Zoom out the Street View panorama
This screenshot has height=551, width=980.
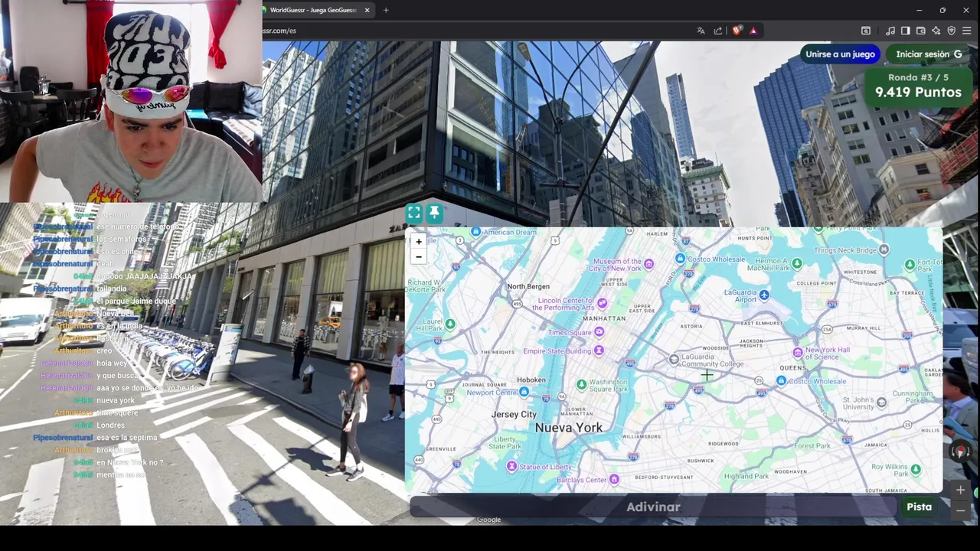(960, 510)
